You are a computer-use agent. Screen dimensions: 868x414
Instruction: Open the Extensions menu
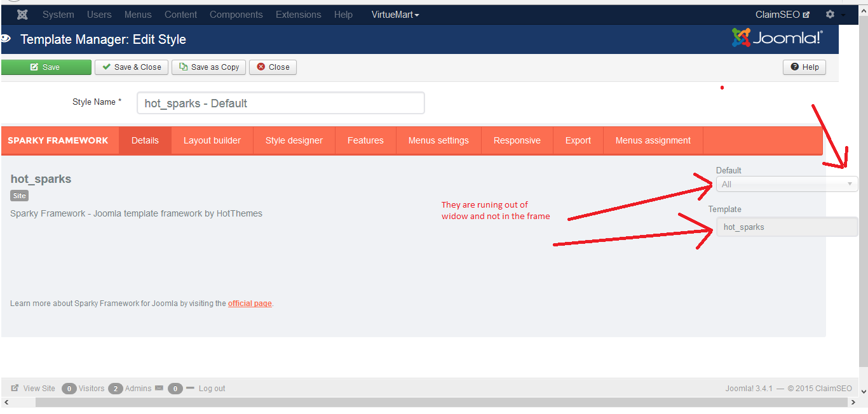tap(299, 15)
